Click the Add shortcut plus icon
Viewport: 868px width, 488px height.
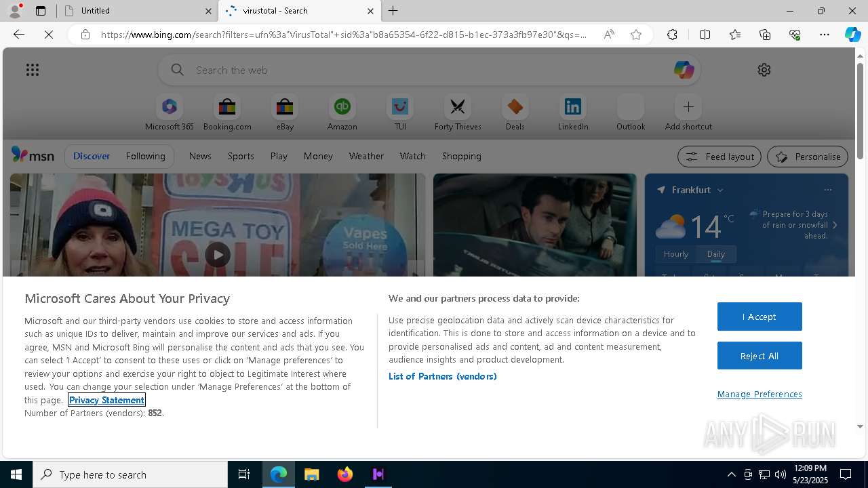coord(688,107)
